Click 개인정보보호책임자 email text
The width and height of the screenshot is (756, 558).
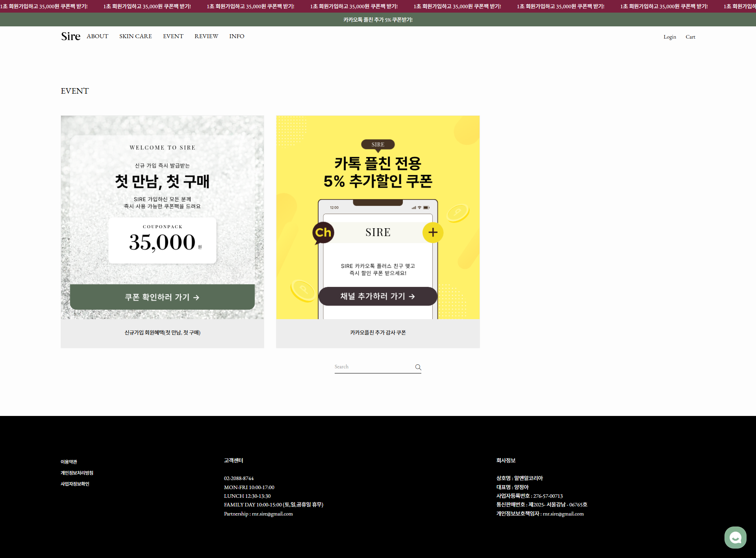540,514
